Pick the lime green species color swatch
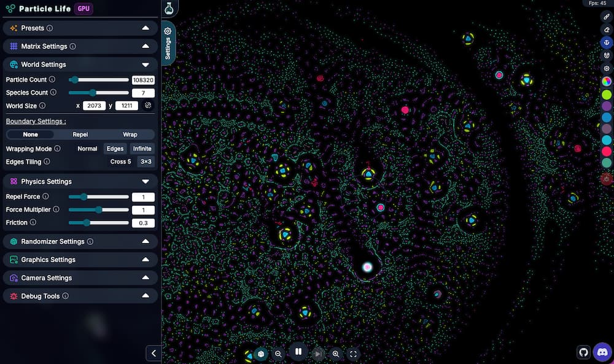The image size is (614, 364). click(x=606, y=95)
